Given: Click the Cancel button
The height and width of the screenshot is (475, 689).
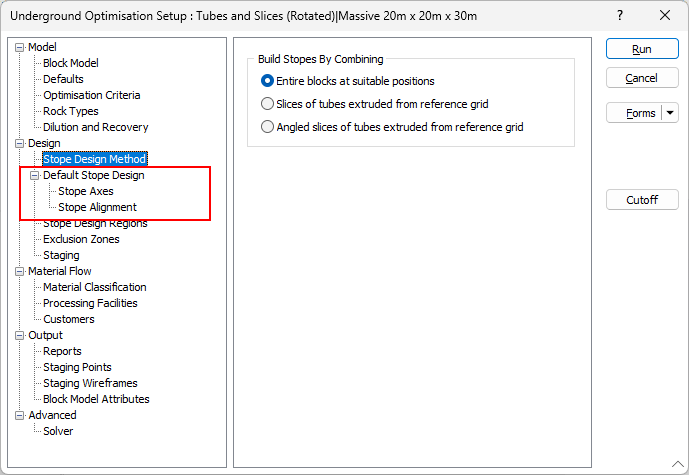Looking at the screenshot, I should point(642,78).
